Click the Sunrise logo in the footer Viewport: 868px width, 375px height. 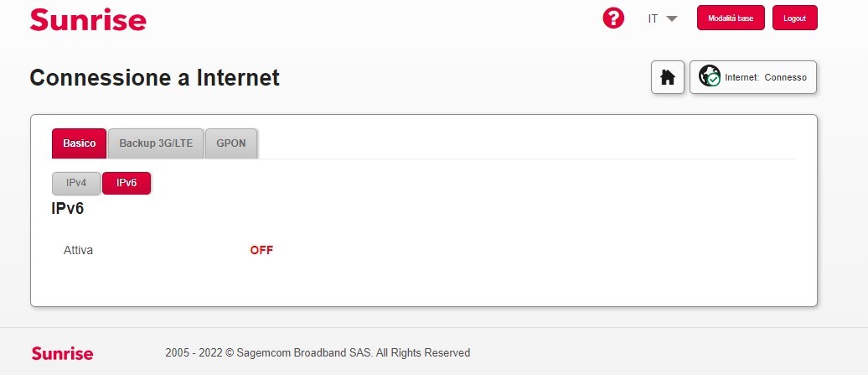pos(62,353)
